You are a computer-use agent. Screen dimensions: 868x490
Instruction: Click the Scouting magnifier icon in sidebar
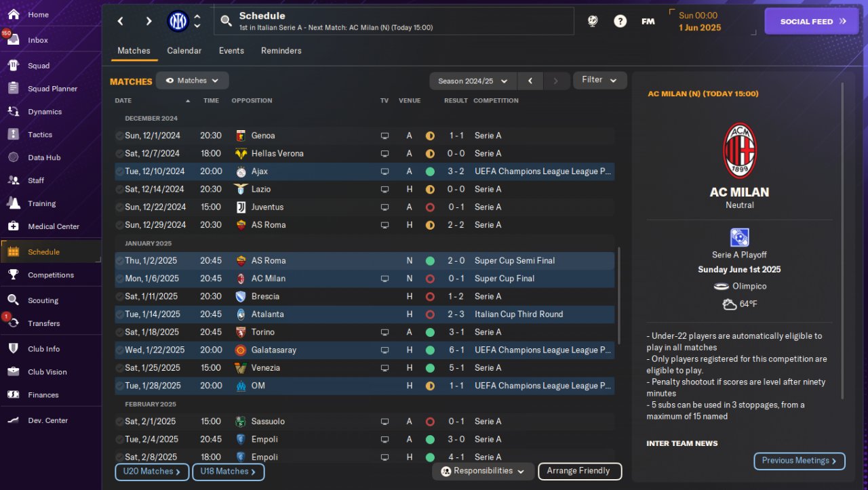pyautogui.click(x=14, y=300)
